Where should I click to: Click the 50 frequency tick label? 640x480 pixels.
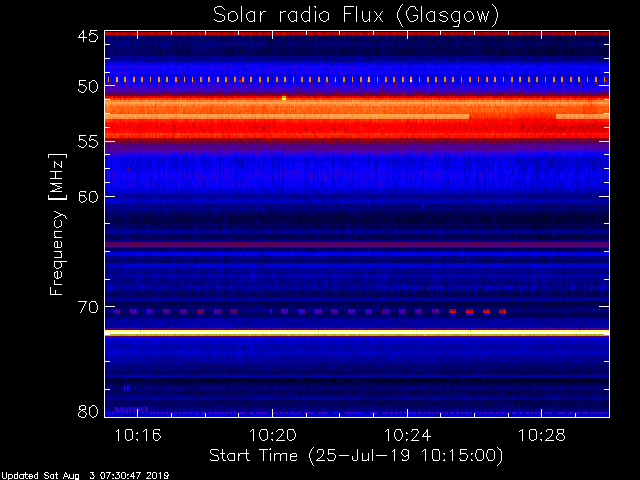pos(88,86)
